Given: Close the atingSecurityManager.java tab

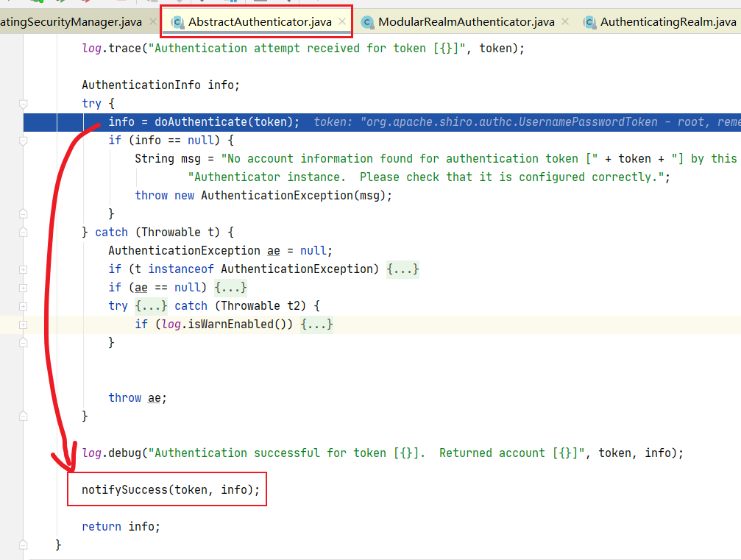Looking at the screenshot, I should click(152, 21).
